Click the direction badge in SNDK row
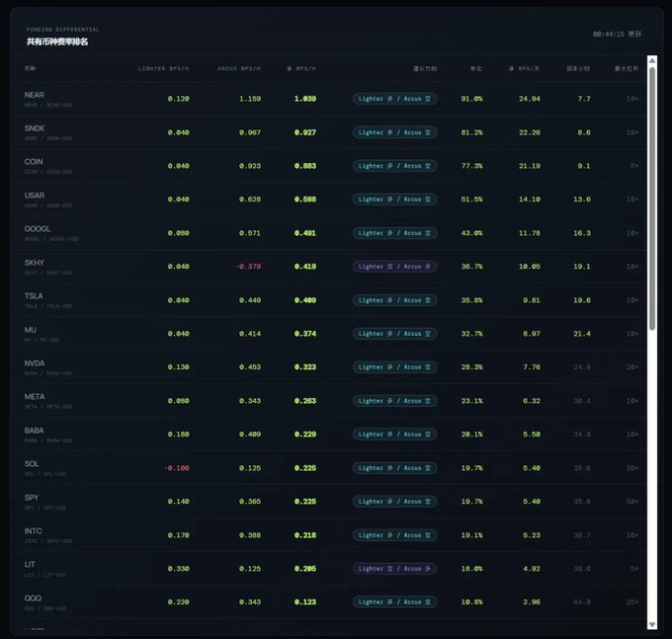Viewport: 672px width, 639px height. (x=394, y=132)
